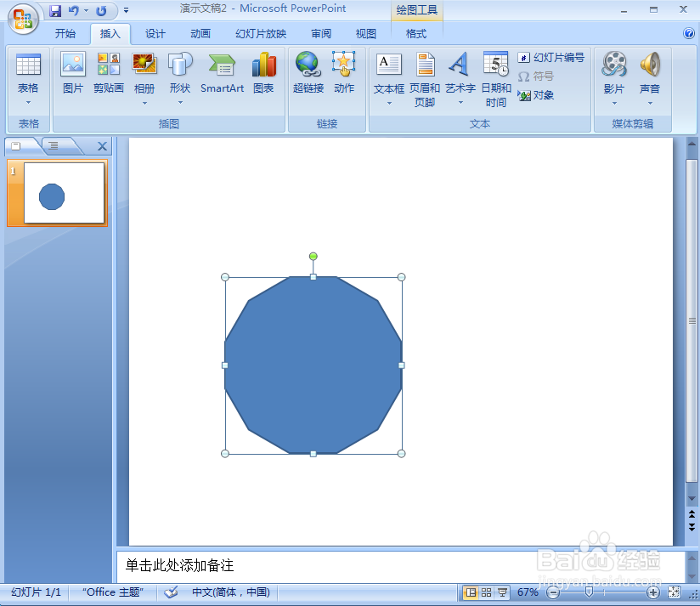Undo the last action

coord(74,11)
